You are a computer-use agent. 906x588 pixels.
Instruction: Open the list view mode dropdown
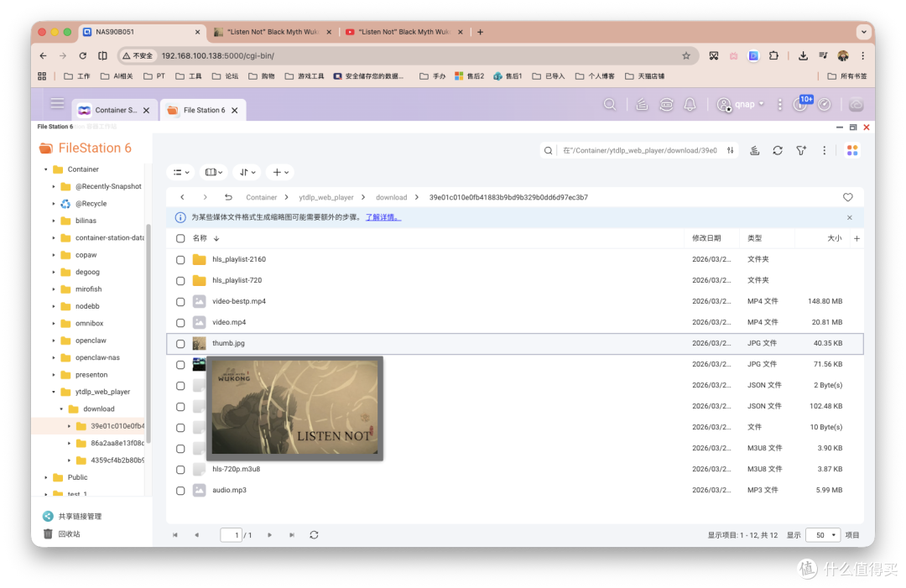181,172
